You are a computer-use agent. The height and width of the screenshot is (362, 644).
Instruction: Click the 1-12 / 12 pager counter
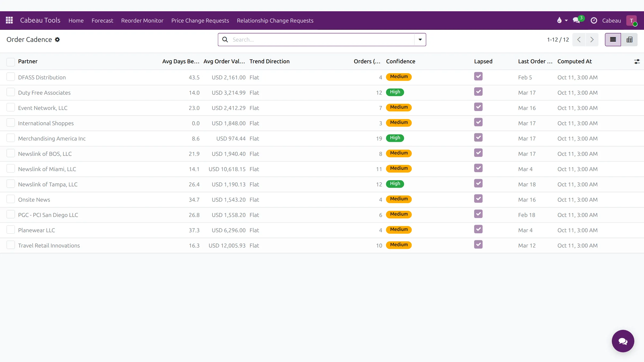[558, 40]
